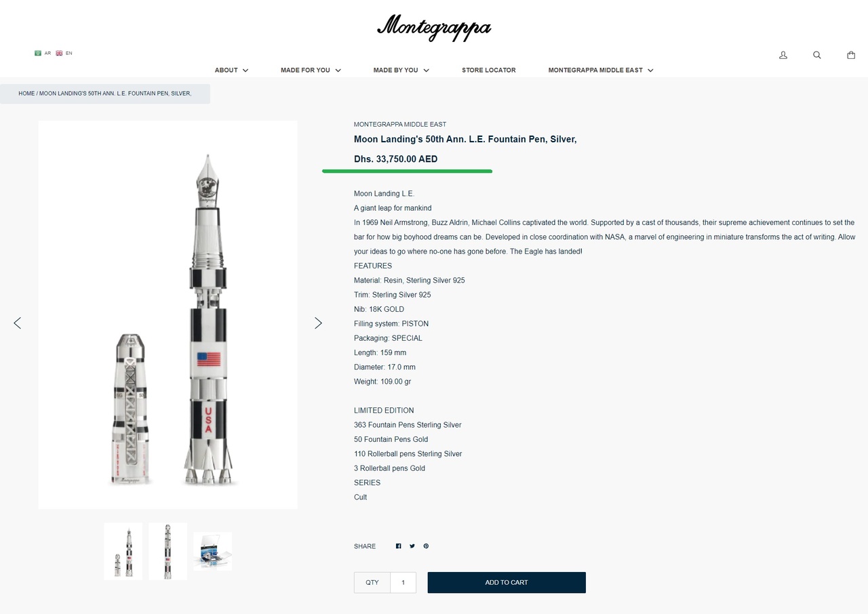This screenshot has height=614, width=868.
Task: Open the Made By You menu
Action: point(401,70)
